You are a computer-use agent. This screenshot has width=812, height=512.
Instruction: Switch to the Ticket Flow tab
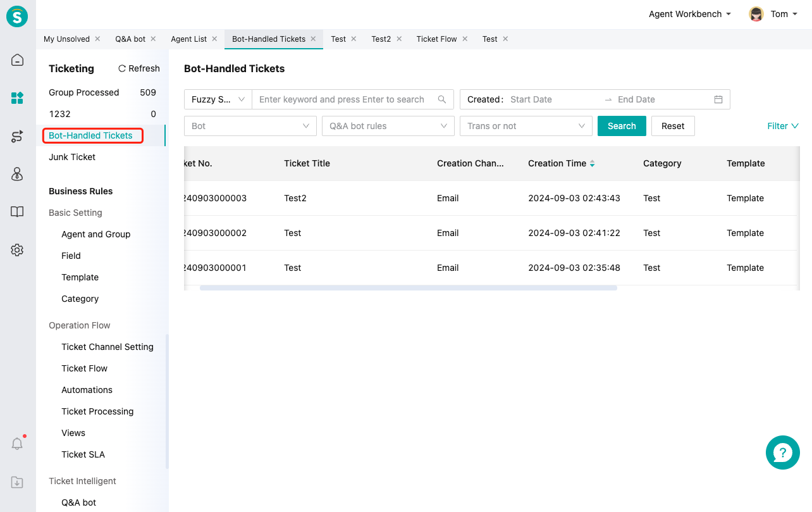pos(436,39)
